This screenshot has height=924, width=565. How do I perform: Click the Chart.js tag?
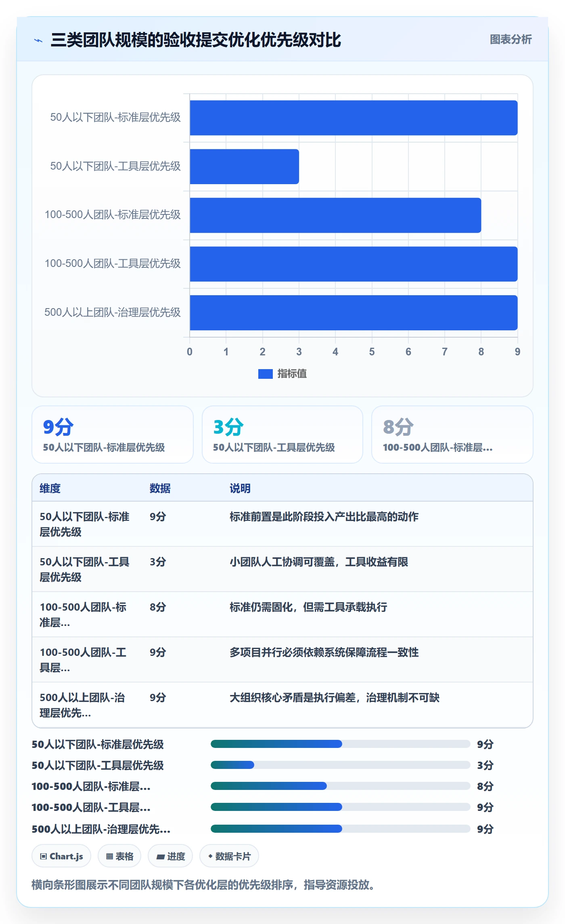click(x=61, y=856)
